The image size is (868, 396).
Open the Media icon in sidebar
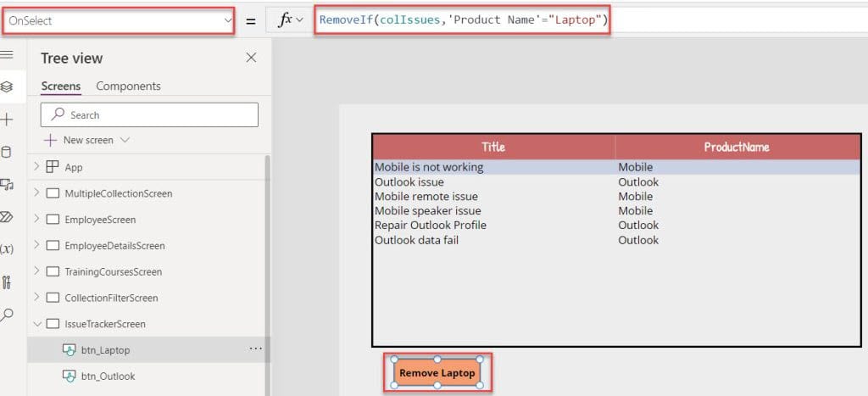point(7,184)
